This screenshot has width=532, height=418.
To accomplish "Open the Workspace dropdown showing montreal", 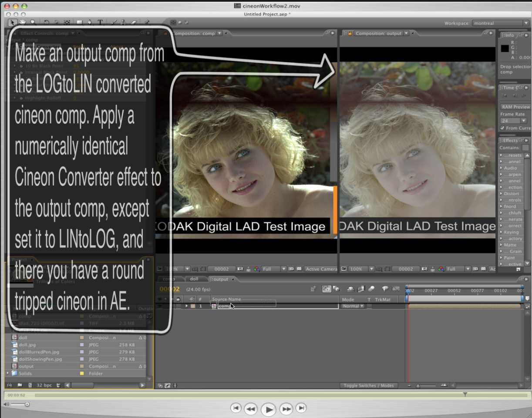I will coord(500,23).
